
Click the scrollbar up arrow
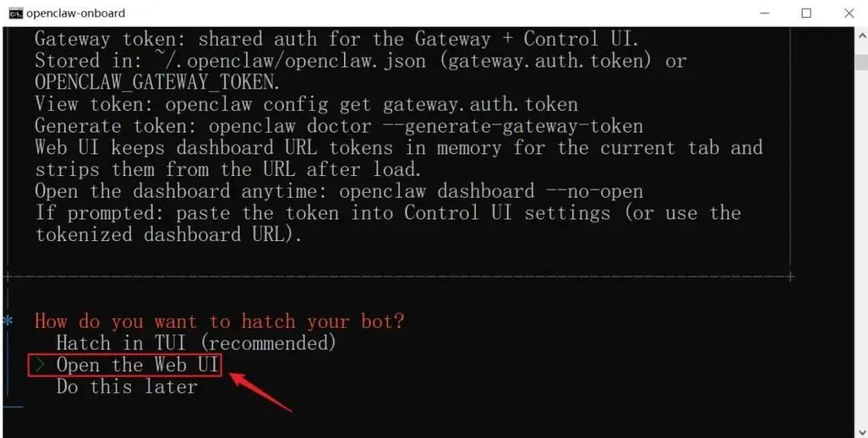pyautogui.click(x=862, y=35)
